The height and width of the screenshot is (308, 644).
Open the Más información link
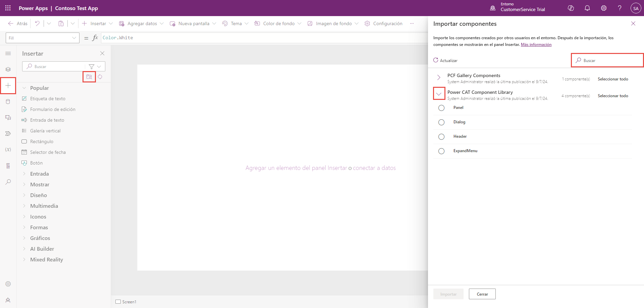point(536,45)
